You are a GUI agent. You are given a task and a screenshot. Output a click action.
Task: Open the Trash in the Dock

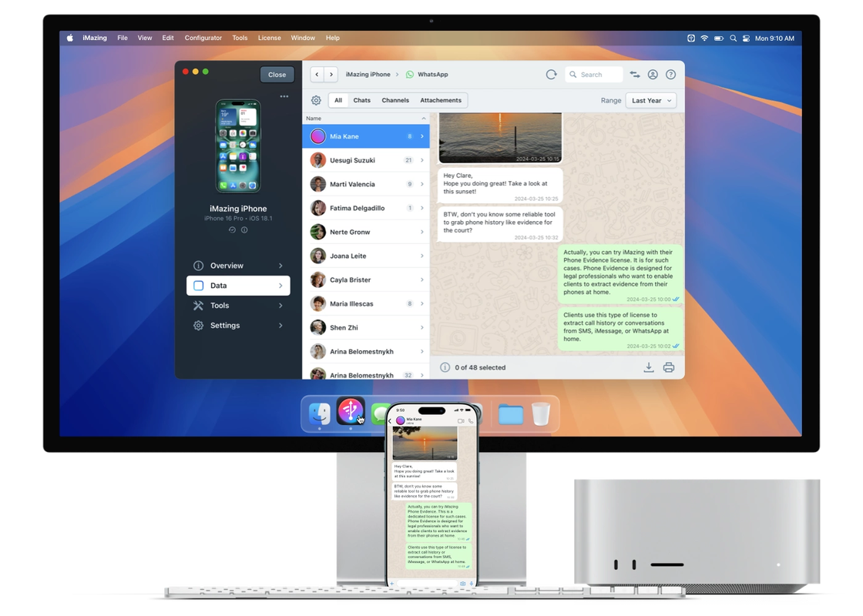[541, 413]
